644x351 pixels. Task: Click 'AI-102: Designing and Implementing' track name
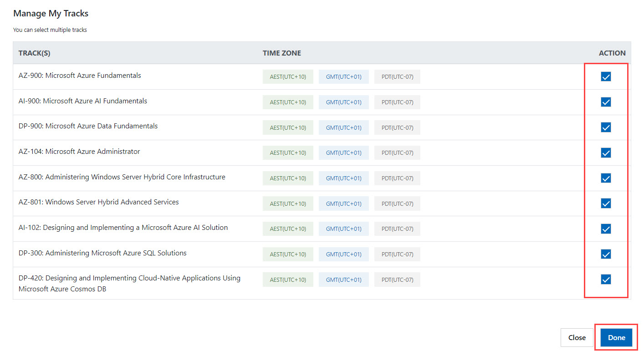coord(123,228)
